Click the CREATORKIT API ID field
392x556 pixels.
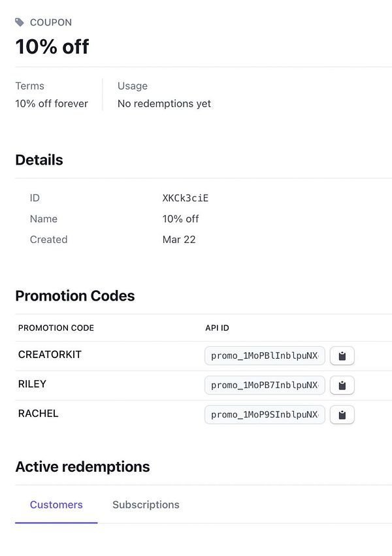point(265,356)
